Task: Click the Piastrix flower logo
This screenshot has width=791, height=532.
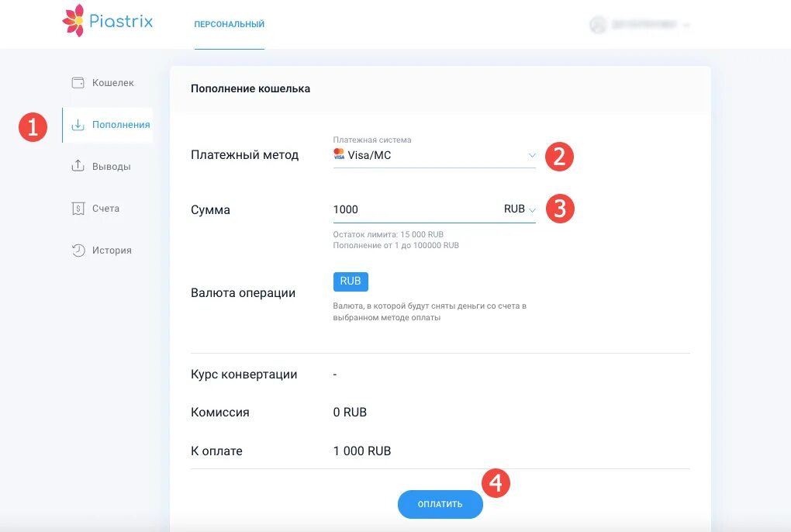Action: tap(73, 21)
